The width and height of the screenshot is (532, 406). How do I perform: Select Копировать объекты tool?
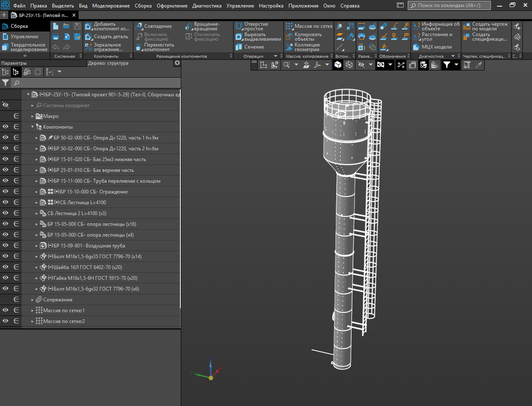point(304,37)
